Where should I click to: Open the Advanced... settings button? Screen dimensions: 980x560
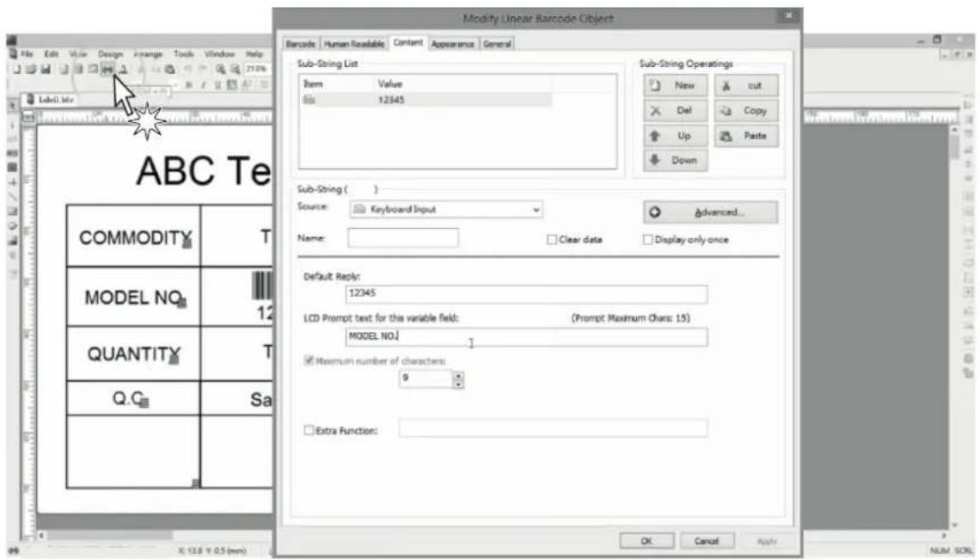pos(711,212)
